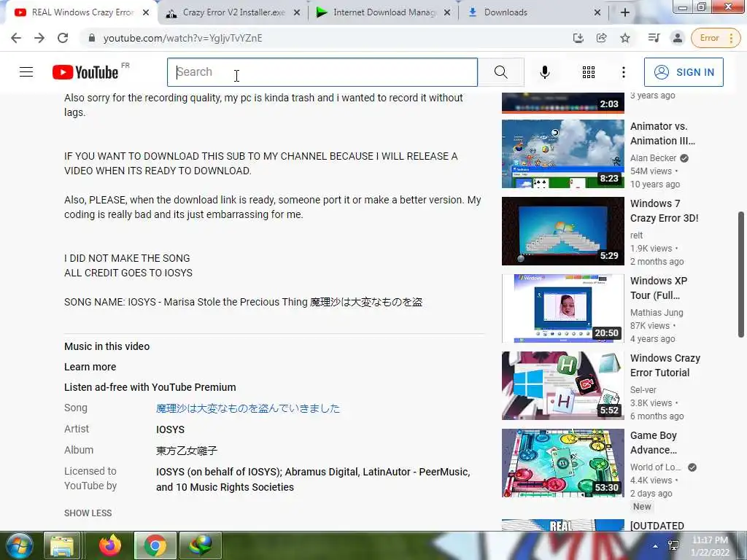Close the Internet Download Manager tab
The height and width of the screenshot is (560, 747).
pos(447,12)
